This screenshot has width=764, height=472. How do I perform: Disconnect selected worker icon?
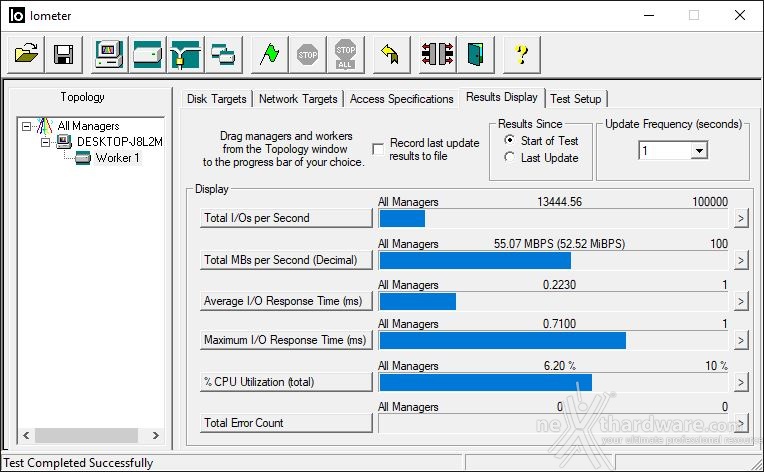point(438,54)
